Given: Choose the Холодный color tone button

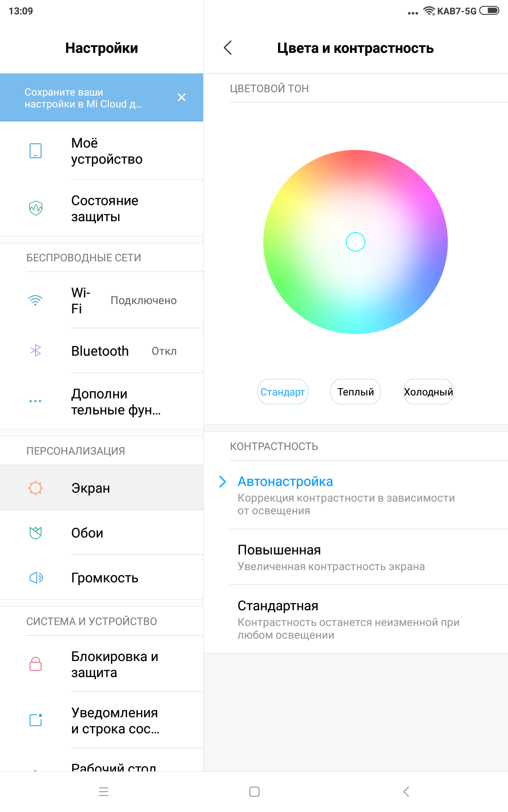Looking at the screenshot, I should pos(428,392).
